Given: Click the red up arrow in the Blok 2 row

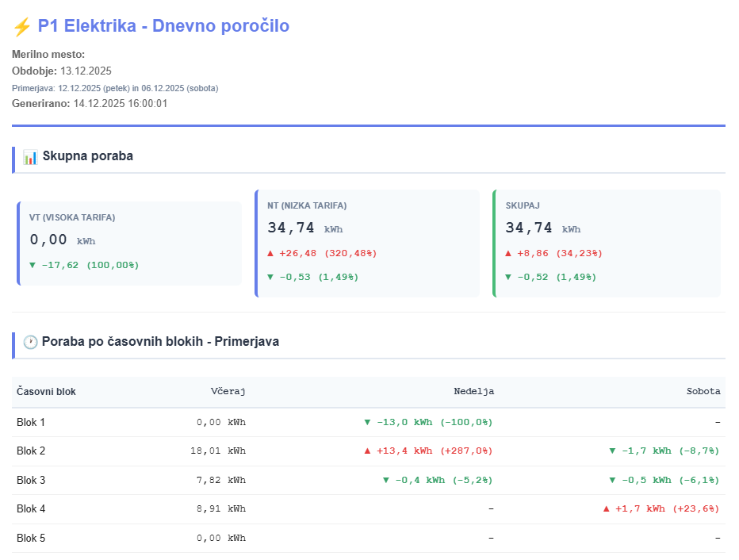Looking at the screenshot, I should coord(367,451).
